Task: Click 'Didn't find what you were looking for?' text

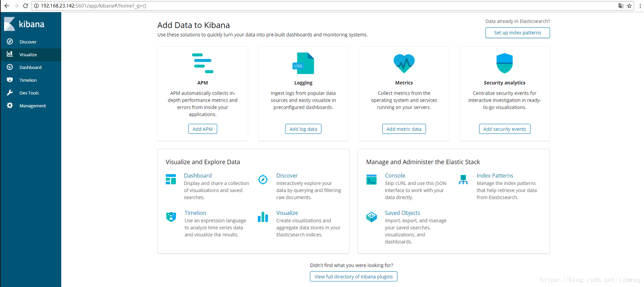Action: [x=352, y=265]
